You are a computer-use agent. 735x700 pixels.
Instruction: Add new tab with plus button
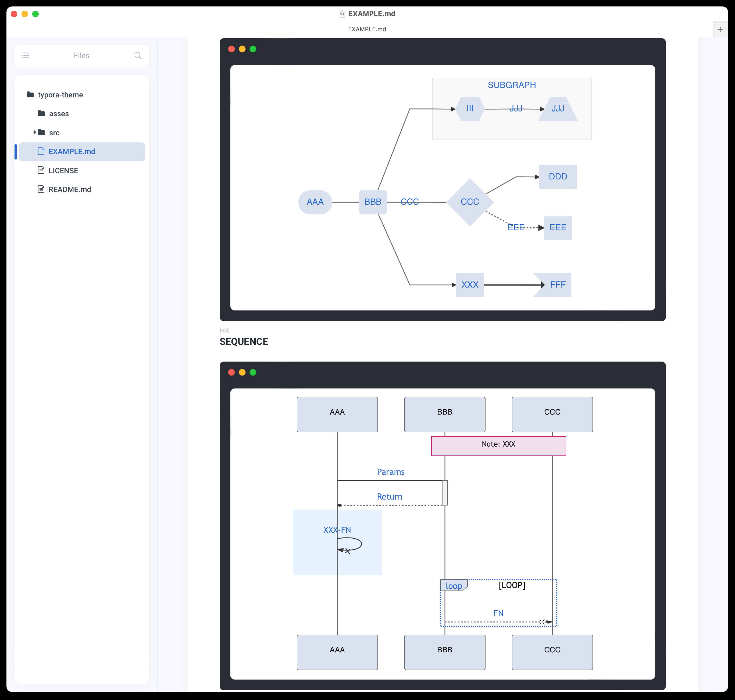click(720, 30)
